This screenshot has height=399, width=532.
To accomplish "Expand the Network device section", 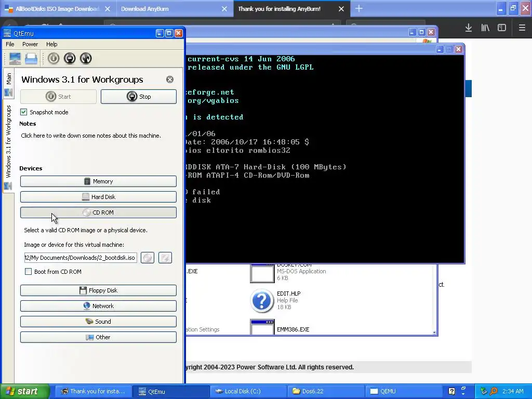I will coord(98,306).
